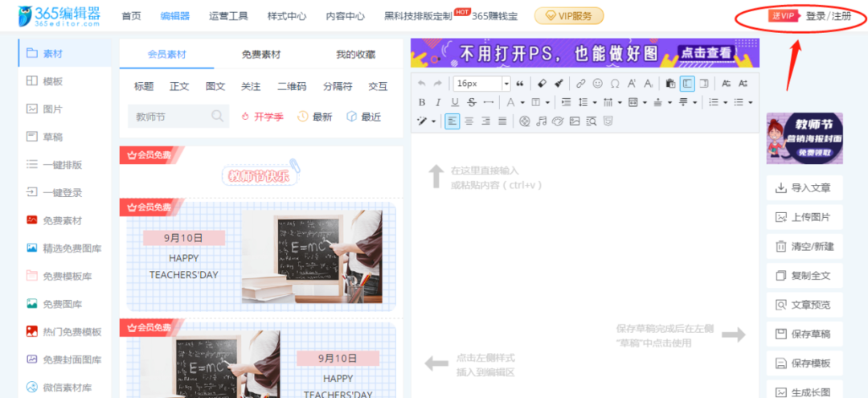Filter materials by 开学季
The image size is (868, 398).
tap(262, 117)
